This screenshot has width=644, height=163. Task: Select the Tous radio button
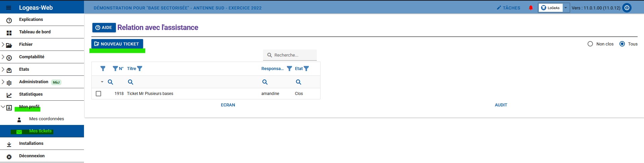tap(622, 44)
